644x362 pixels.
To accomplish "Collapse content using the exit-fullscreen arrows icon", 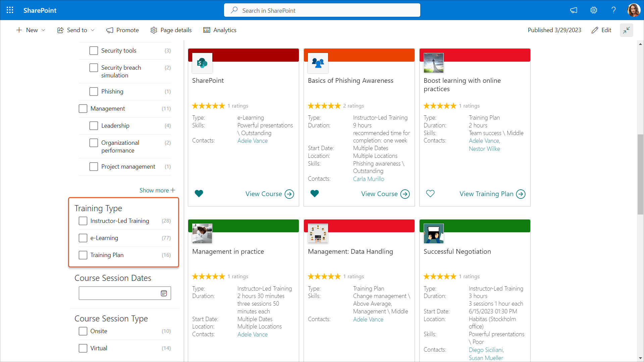I will coord(626,30).
